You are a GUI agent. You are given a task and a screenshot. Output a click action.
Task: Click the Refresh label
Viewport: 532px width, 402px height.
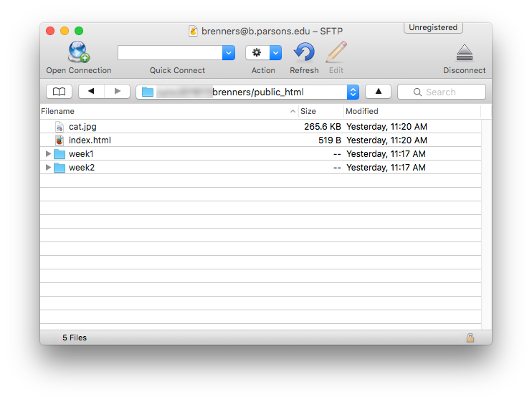click(x=304, y=70)
